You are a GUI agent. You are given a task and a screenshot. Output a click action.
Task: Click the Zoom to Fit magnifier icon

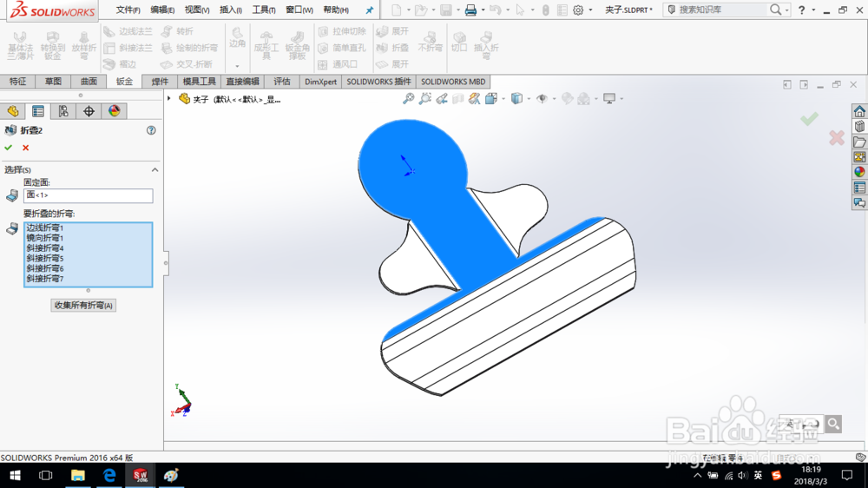pos(408,99)
